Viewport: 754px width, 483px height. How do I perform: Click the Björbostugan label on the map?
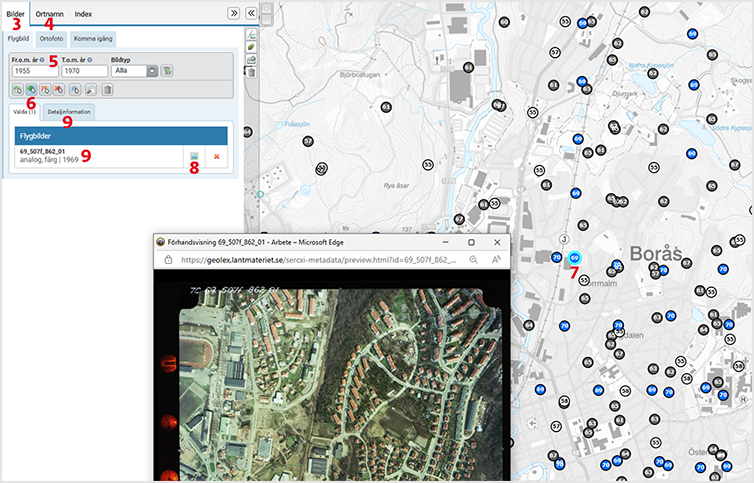[x=360, y=75]
